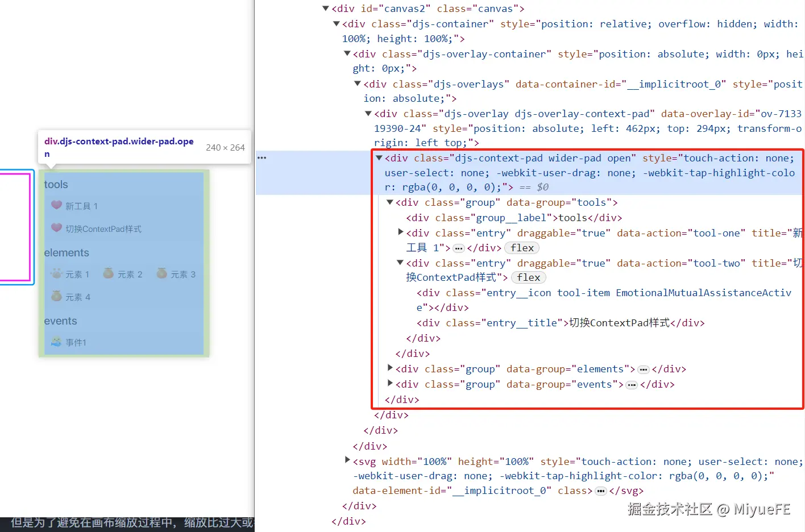This screenshot has width=805, height=532.
Task: Collapse the djs-container div node
Action: coord(336,24)
